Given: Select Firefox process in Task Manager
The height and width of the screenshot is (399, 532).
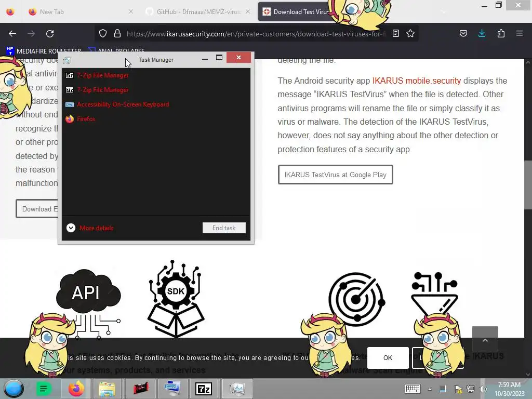Looking at the screenshot, I should [x=156, y=119].
